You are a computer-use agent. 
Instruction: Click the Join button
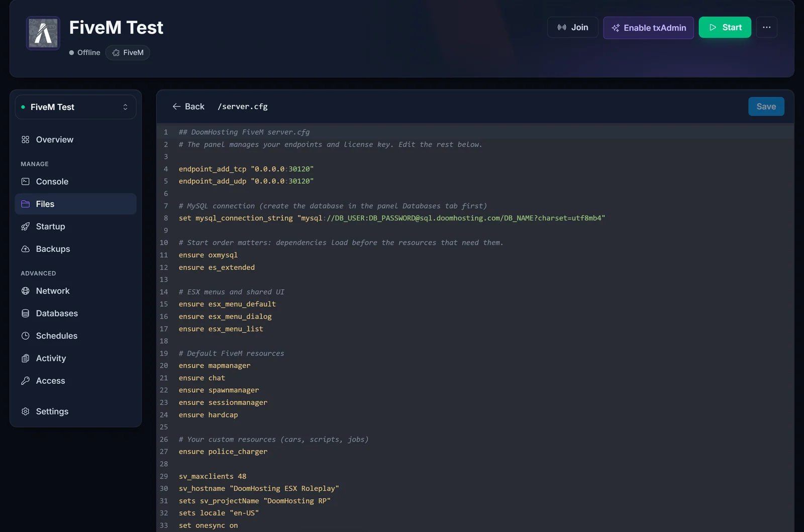[x=572, y=27]
